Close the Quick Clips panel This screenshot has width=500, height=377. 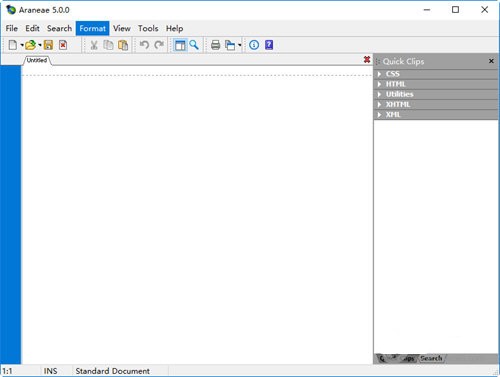click(491, 61)
